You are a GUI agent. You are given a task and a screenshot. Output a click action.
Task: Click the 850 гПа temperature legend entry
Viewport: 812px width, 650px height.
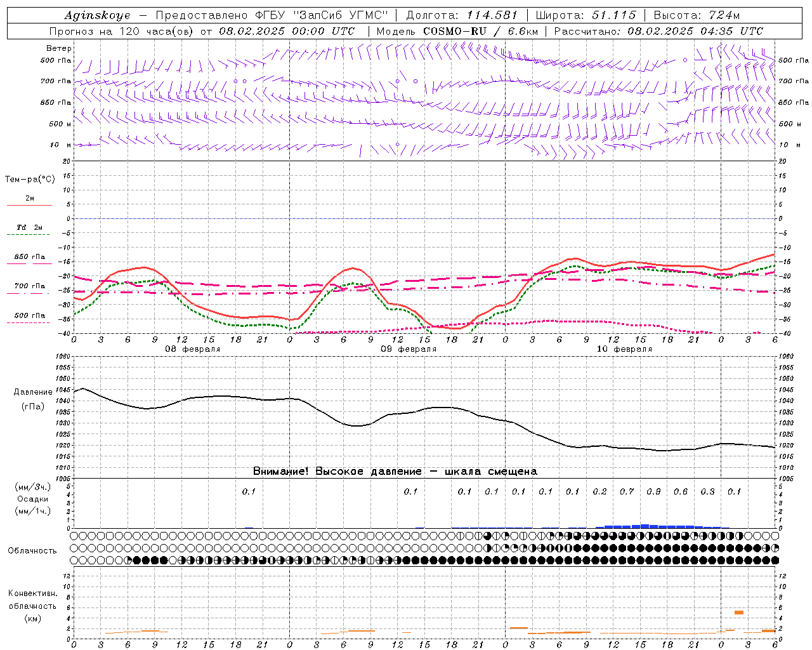pyautogui.click(x=29, y=257)
